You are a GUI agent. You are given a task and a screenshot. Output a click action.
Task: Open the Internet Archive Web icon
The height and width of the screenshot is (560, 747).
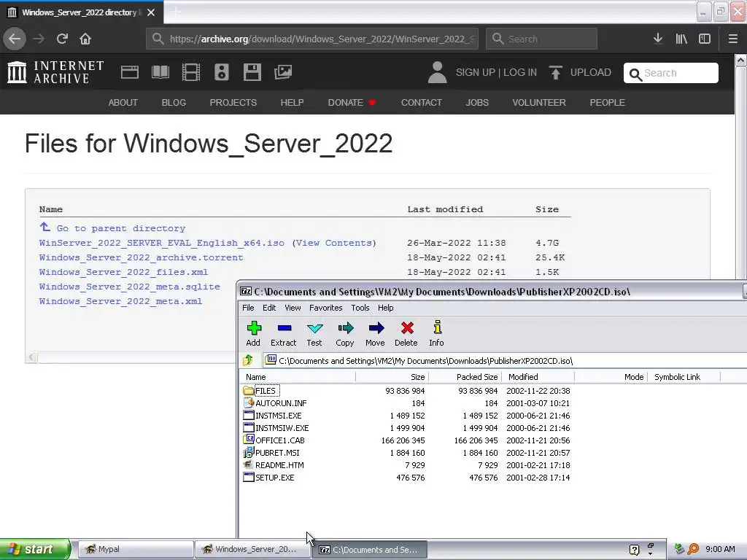[x=130, y=72]
